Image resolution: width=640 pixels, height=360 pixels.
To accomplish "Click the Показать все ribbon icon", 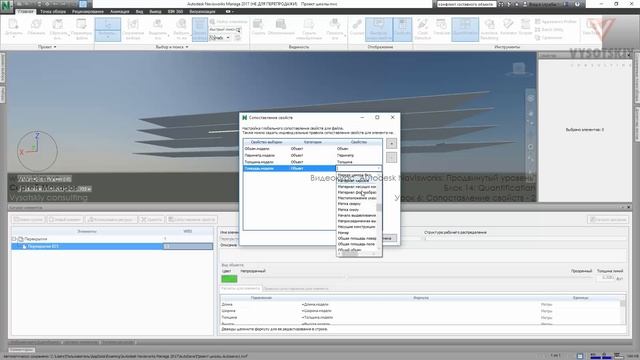I will tap(335, 29).
